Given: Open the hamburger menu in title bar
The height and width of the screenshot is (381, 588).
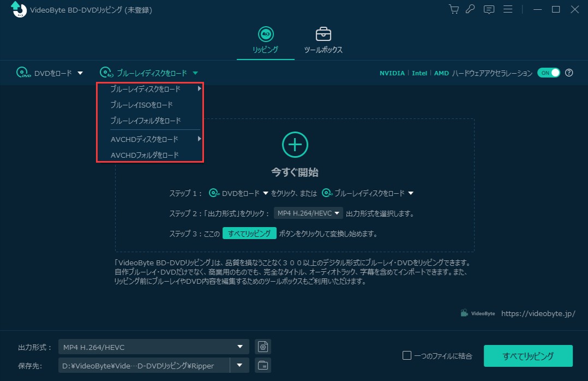Looking at the screenshot, I should click(x=508, y=9).
